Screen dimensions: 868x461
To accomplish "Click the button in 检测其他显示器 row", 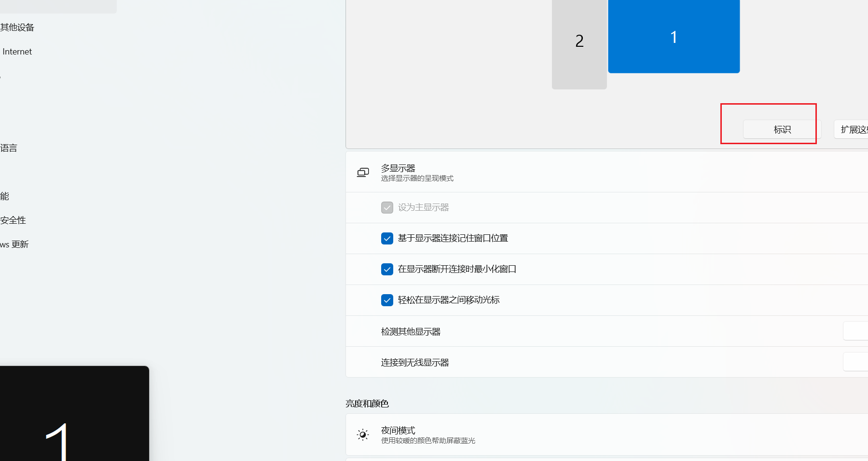I will point(856,331).
